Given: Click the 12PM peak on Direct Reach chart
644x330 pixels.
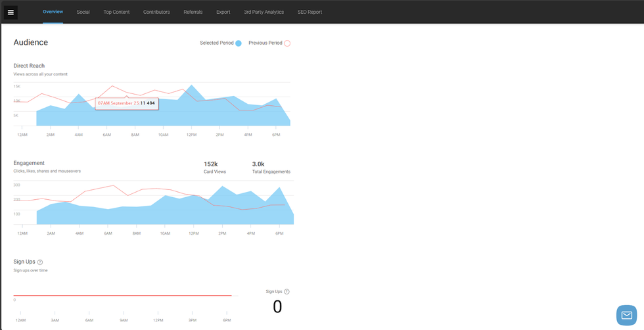Looking at the screenshot, I should pyautogui.click(x=192, y=86).
